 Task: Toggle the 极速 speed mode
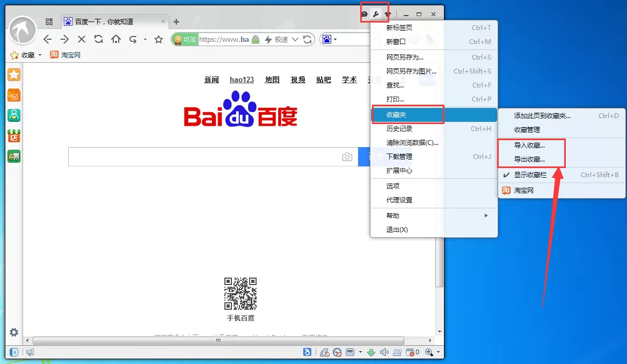(x=276, y=39)
